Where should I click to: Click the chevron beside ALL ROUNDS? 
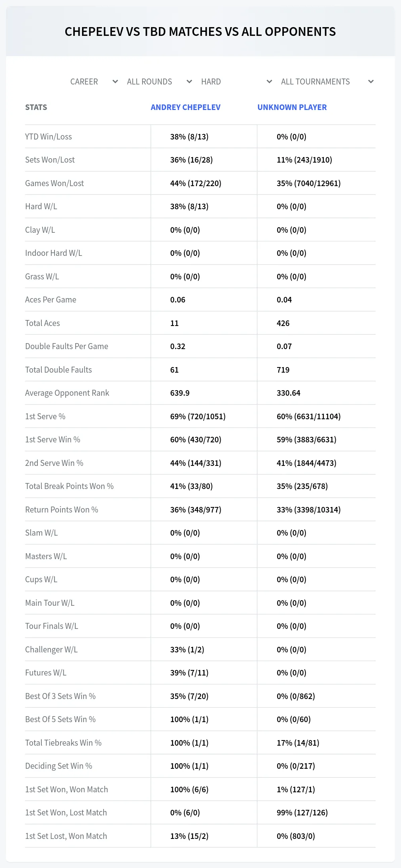pyautogui.click(x=190, y=82)
